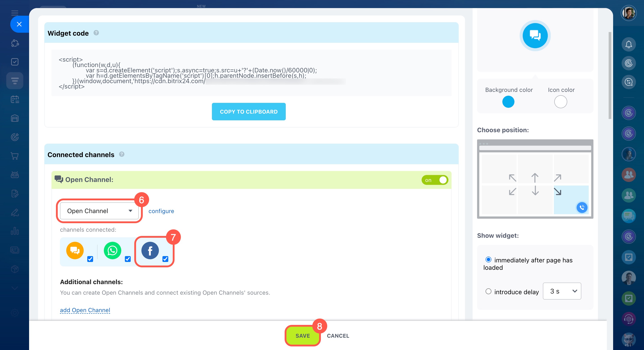Select top-left widget position arrow
This screenshot has width=644, height=350.
512,178
